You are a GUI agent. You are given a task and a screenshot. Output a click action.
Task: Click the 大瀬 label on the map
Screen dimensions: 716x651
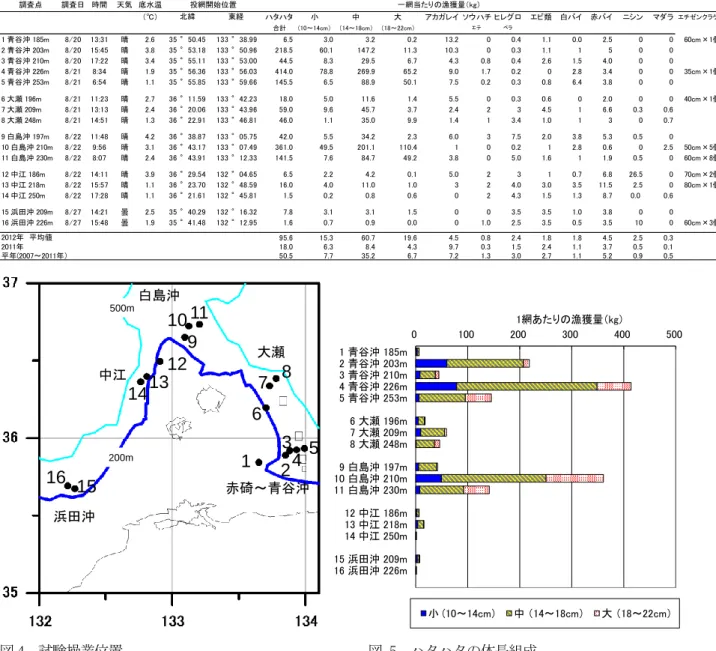point(271,352)
